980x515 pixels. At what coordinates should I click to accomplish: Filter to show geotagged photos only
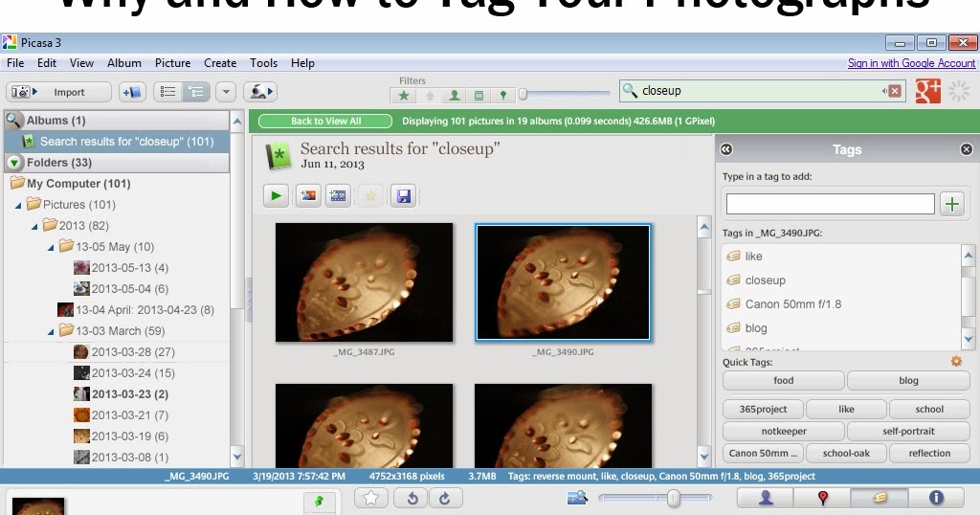pos(503,96)
